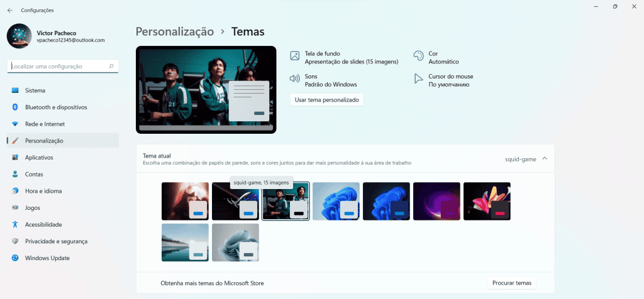Screen dimensions: 644x299
Task: Click the Hora e idioma globe icon
Action: click(x=15, y=191)
